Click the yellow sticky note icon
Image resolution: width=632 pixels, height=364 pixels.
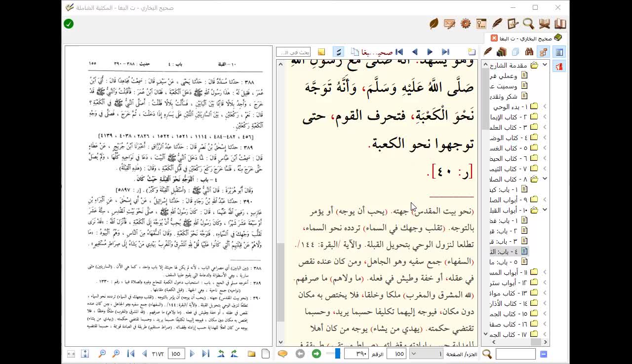321,52
